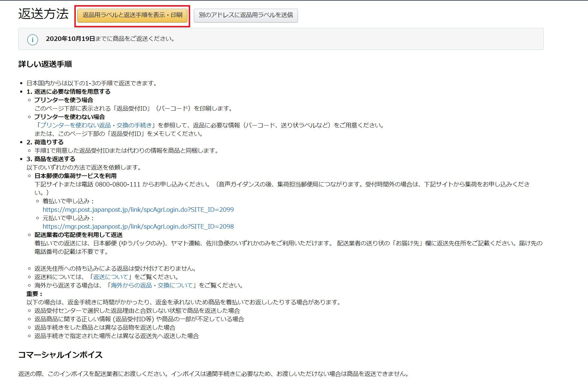
Task: Click the 2020年10月19日 deadline date text
Action: (x=70, y=39)
